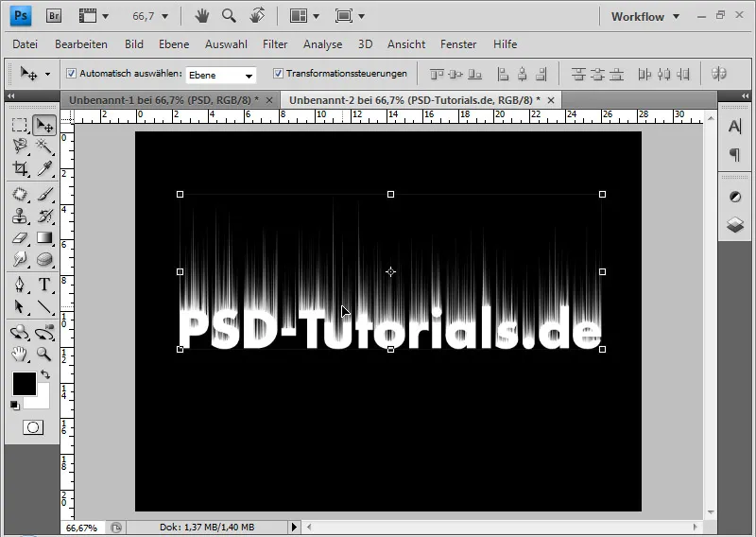Select the Lasso tool
756x537 pixels.
[x=19, y=147]
